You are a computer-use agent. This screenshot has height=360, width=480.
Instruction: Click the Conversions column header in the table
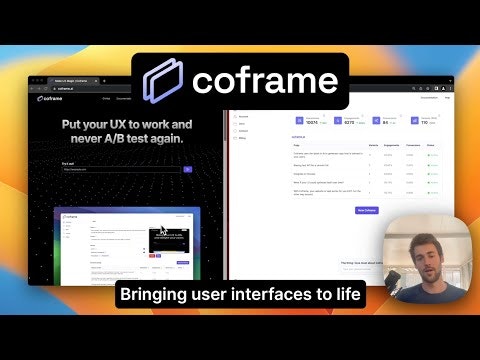pos(413,145)
